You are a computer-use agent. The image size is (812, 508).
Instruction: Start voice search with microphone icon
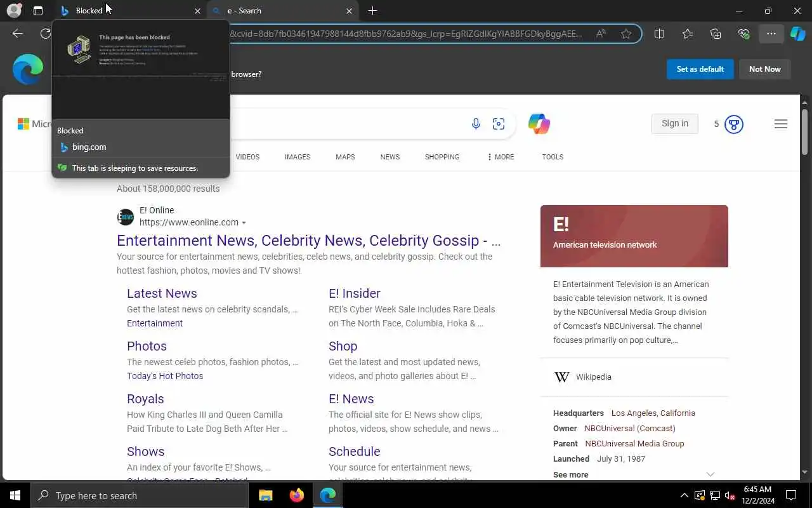[x=476, y=124]
